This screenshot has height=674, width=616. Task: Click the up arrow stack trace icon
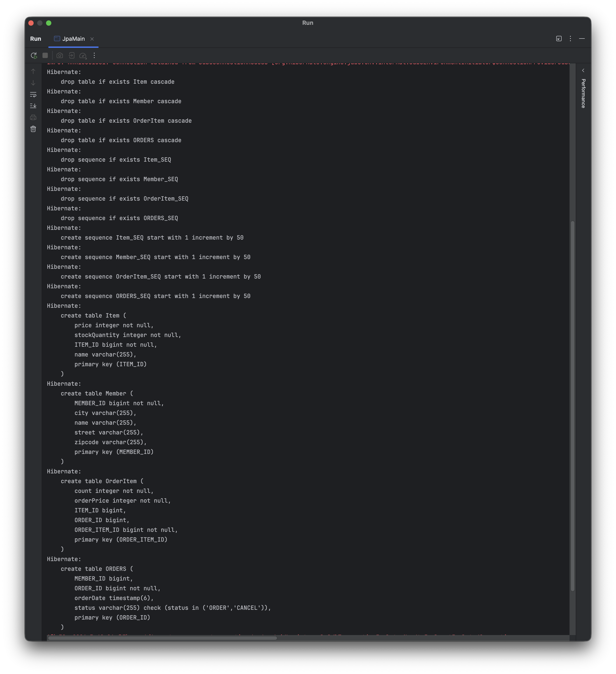coord(33,71)
